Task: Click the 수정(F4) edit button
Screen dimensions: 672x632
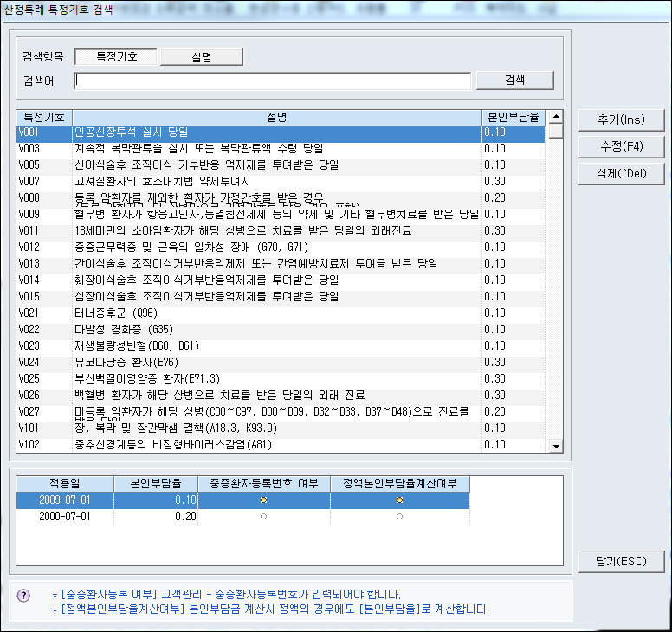Action: click(x=619, y=146)
